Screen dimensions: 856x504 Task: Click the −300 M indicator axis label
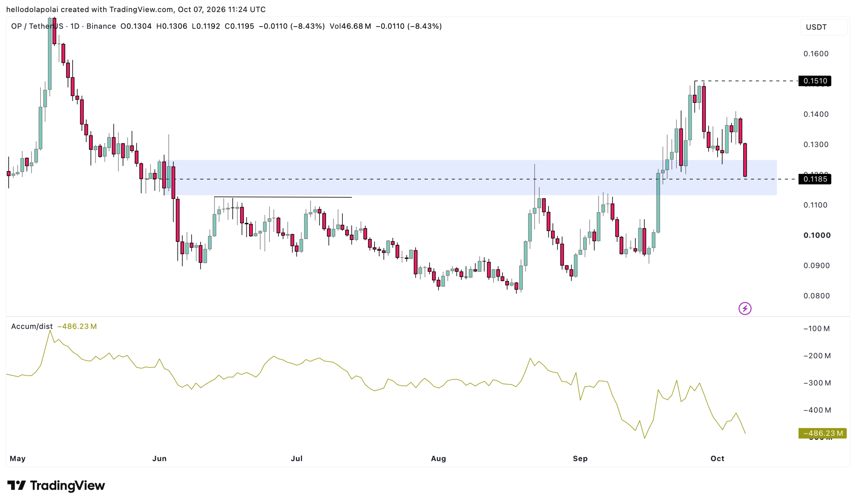tap(817, 383)
